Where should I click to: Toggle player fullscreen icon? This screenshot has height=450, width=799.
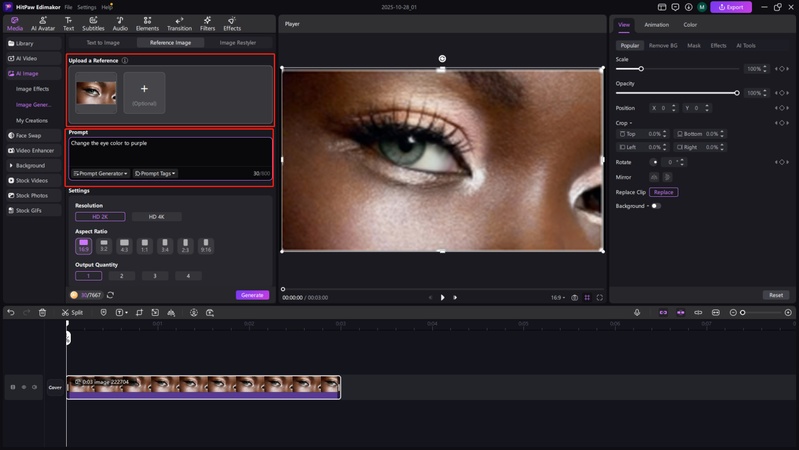(600, 298)
